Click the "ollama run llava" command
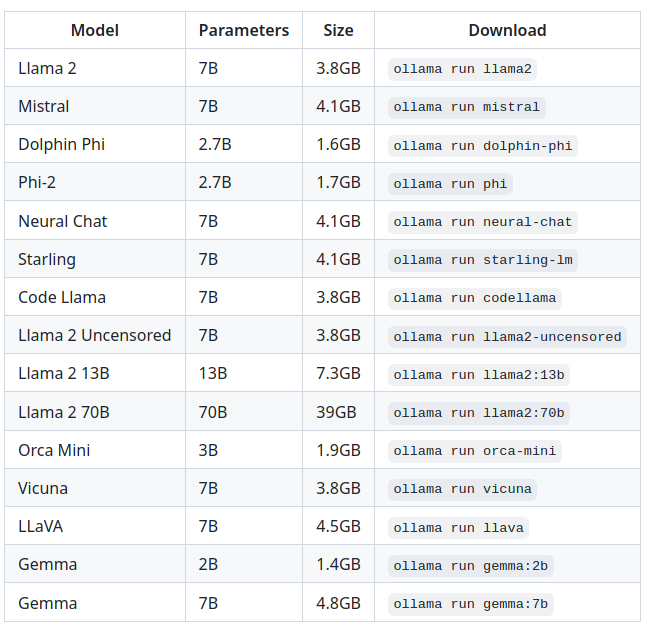Screen dimensions: 657x629 click(x=458, y=527)
